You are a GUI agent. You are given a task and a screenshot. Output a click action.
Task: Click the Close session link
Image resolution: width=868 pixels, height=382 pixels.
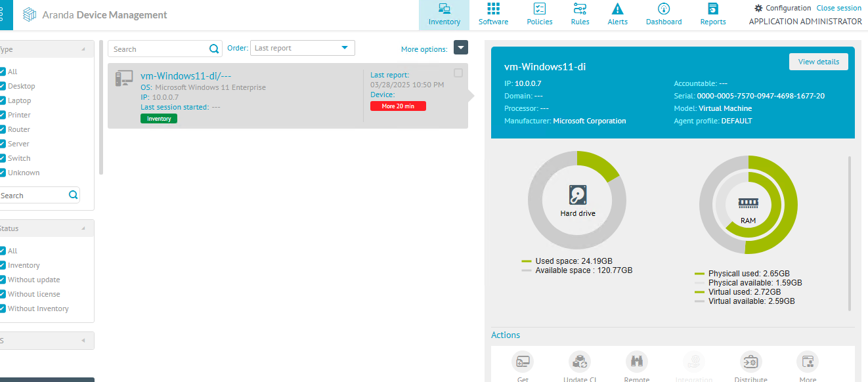pyautogui.click(x=839, y=8)
